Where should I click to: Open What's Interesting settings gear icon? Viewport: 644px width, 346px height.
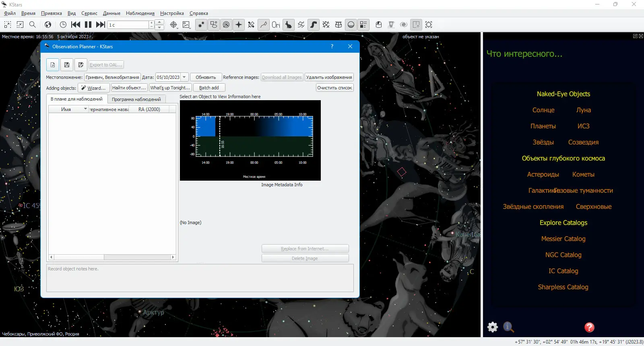(x=493, y=327)
